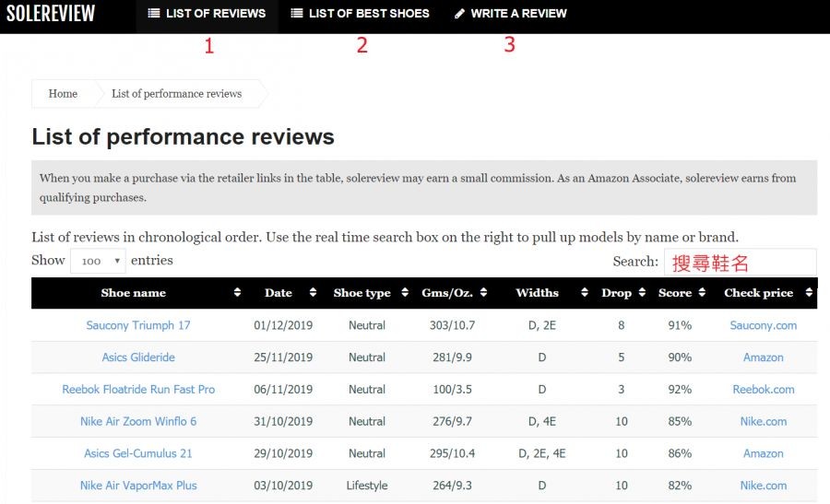The image size is (830, 504).
Task: Click the 82% score cell
Action: (x=680, y=486)
